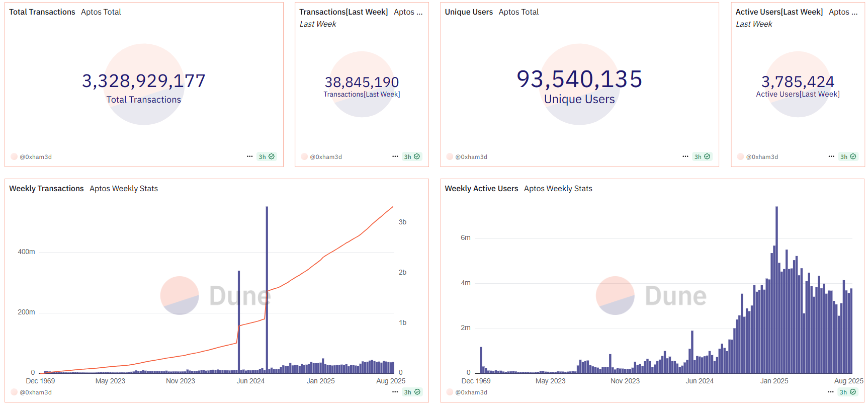Click 3h refresh badge on Total Transactions card
Image resolution: width=868 pixels, height=407 pixels.
[x=267, y=156]
